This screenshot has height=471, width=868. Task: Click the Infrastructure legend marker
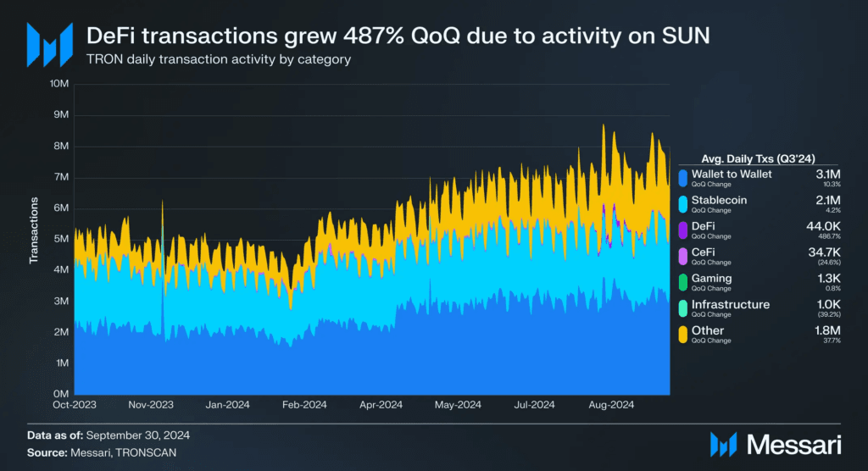tap(683, 308)
